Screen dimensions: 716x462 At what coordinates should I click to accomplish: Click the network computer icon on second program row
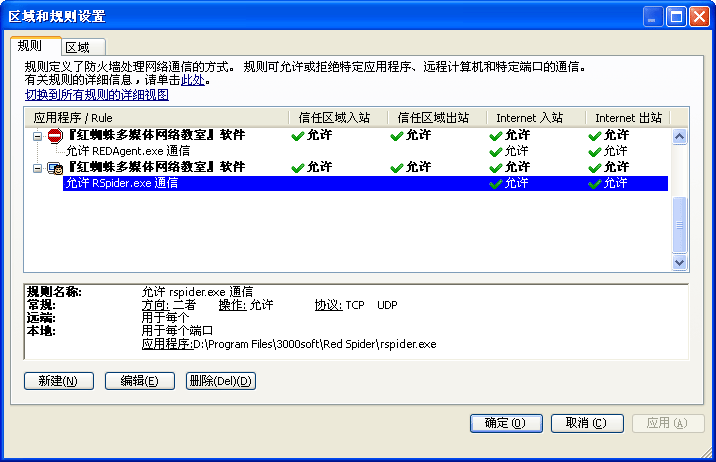54,167
